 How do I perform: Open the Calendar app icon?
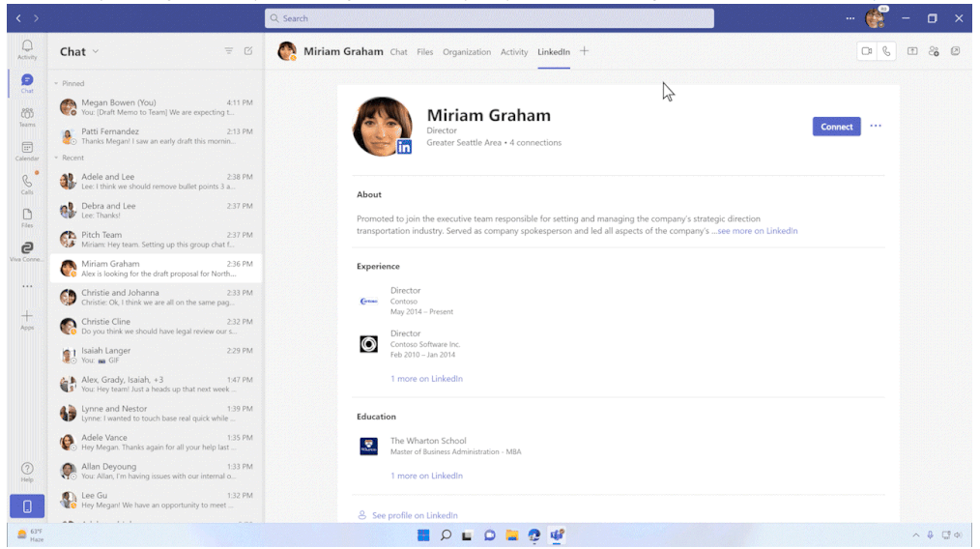(27, 151)
